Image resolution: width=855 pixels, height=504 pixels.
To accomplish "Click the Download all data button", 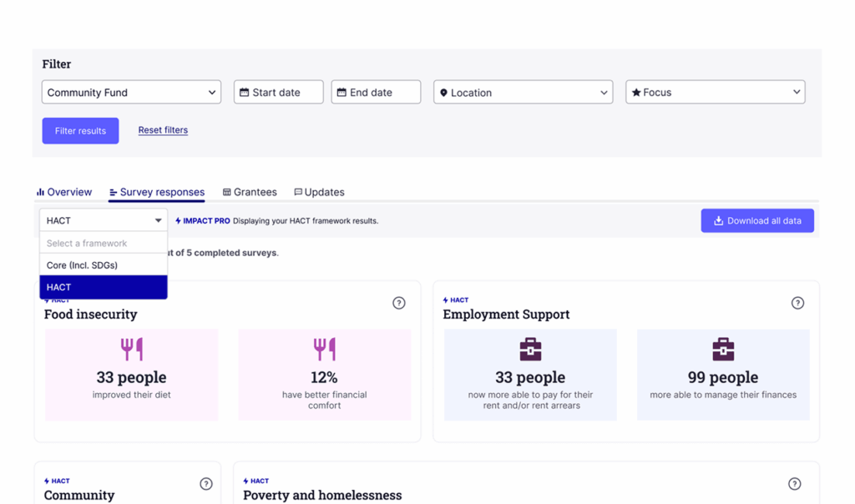I will point(757,220).
